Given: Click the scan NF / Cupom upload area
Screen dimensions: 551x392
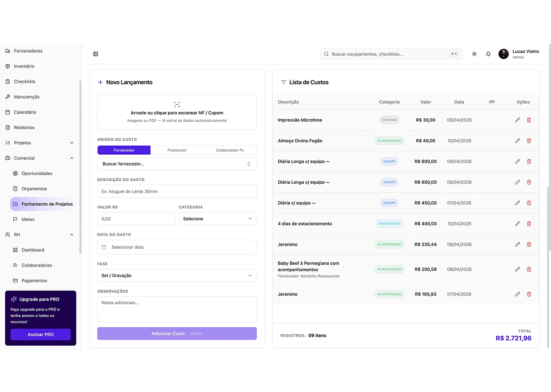Looking at the screenshot, I should tap(177, 112).
